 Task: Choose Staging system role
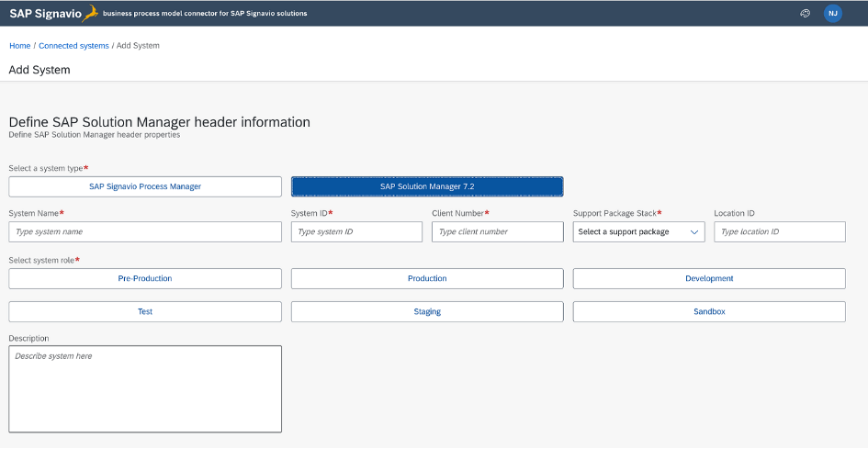click(x=427, y=311)
